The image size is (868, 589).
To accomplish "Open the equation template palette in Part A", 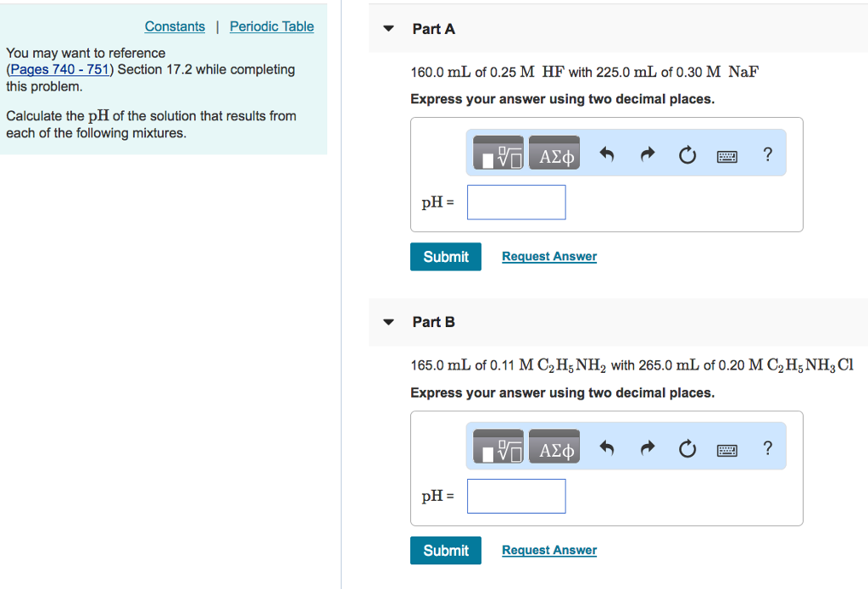I will coord(498,153).
